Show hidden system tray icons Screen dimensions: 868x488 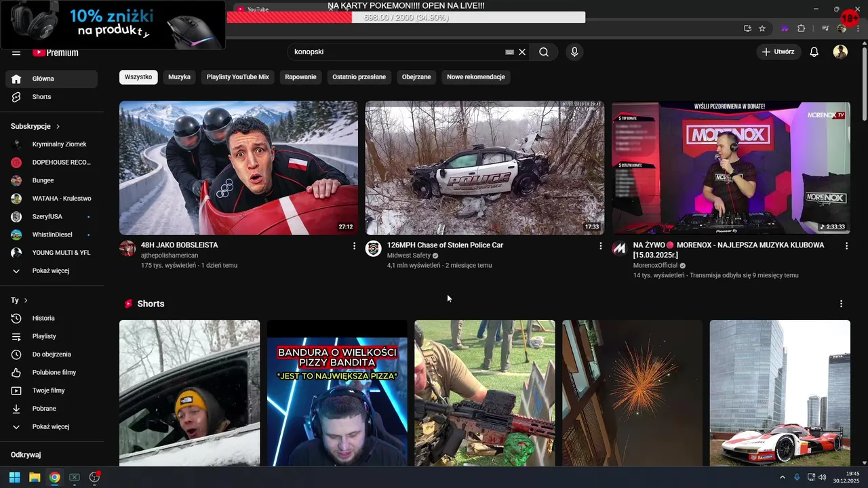tap(783, 477)
